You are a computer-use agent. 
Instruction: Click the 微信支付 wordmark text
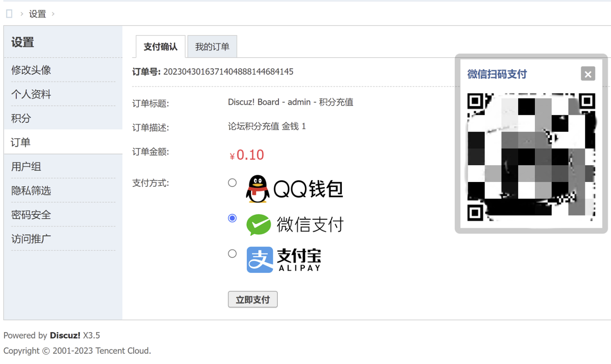[310, 225]
